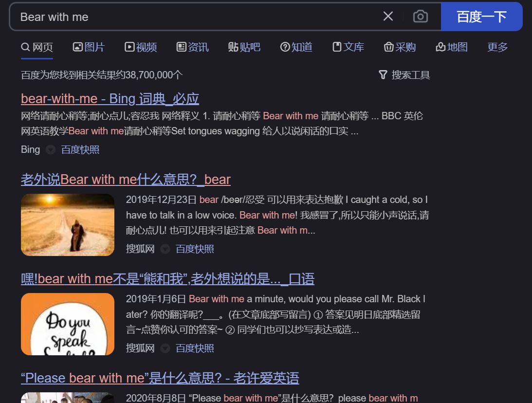Switch to the 视频 tab
This screenshot has width=532, height=403.
(x=141, y=47)
